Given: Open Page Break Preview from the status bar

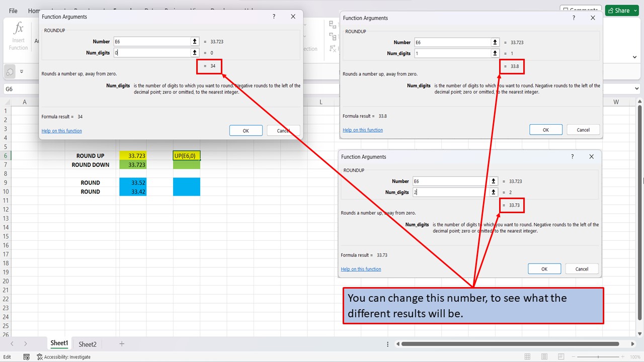Looking at the screenshot, I should [x=560, y=356].
